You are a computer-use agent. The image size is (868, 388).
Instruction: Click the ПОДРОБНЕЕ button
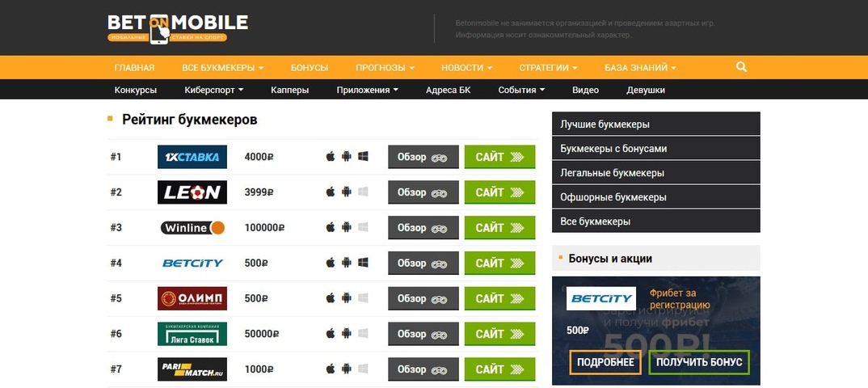pos(605,362)
